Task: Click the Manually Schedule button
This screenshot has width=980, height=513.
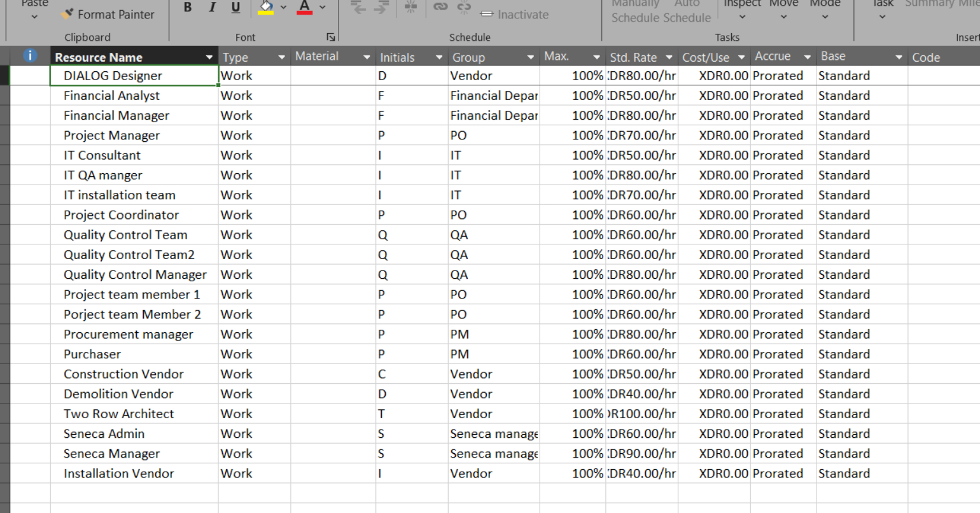Action: (635, 11)
